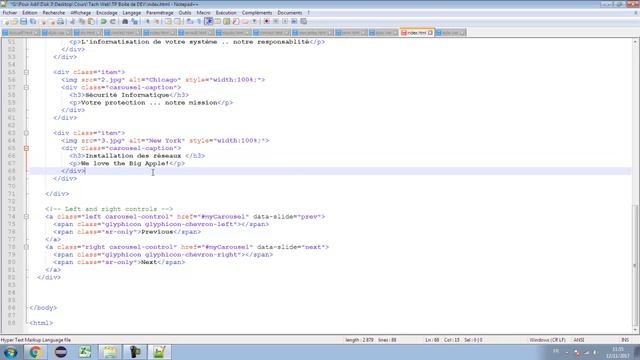640x360 pixels.
Task: Toggle the Function List panel icon
Action: (x=236, y=21)
